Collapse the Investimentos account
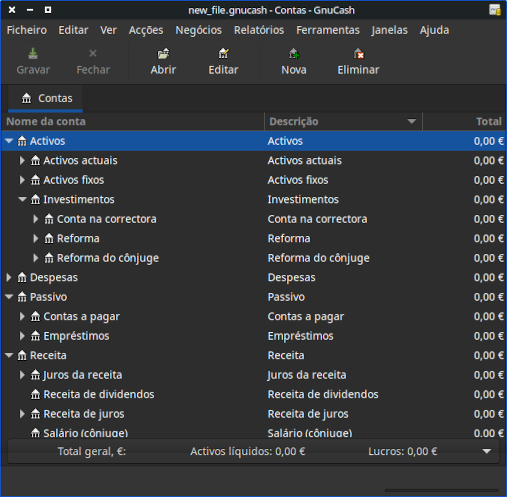This screenshot has height=497, width=507. [x=22, y=200]
